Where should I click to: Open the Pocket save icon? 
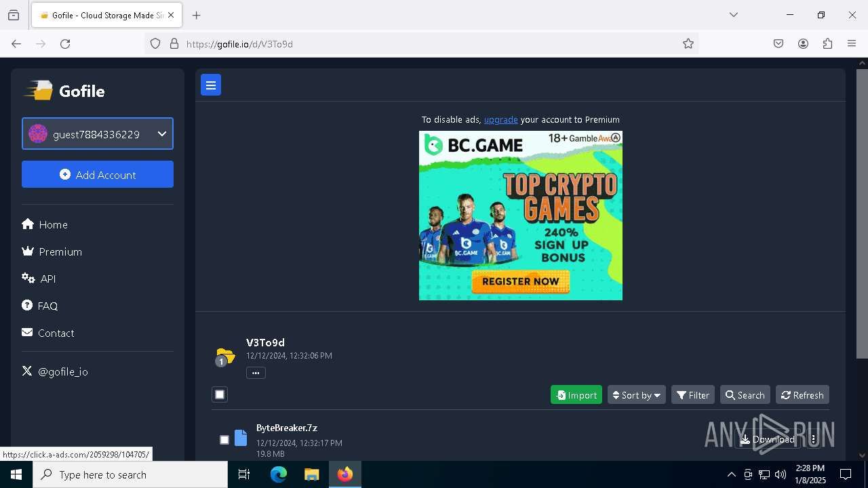pos(778,44)
